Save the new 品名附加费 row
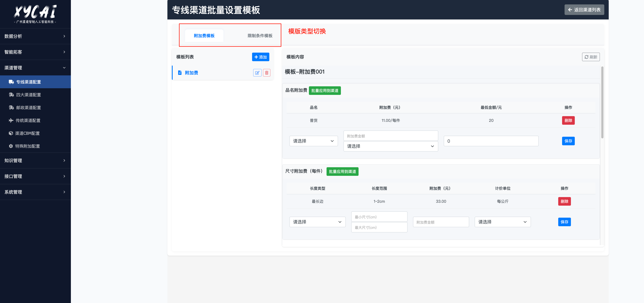The height and width of the screenshot is (303, 644). [x=568, y=141]
